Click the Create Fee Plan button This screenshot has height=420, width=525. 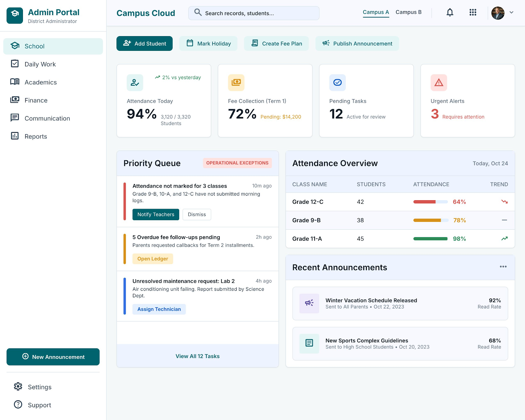tap(277, 44)
